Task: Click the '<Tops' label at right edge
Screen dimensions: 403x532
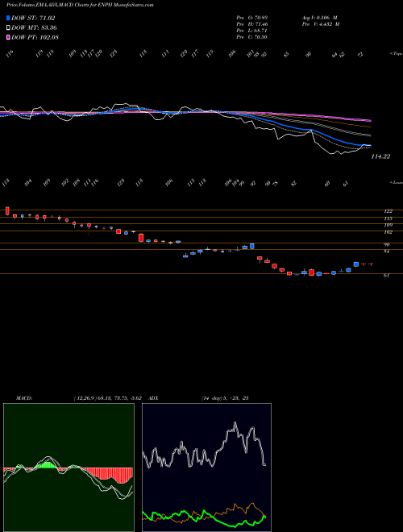Action: click(x=396, y=54)
